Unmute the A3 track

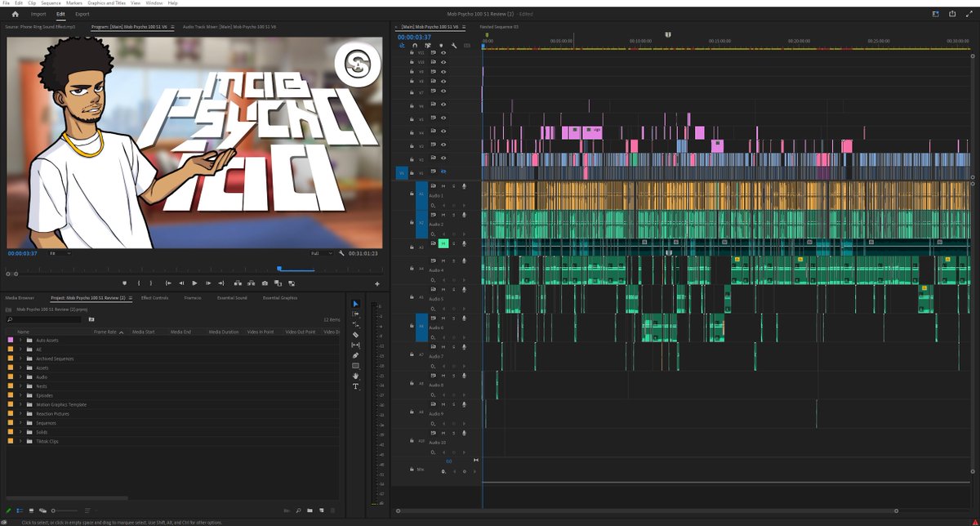[443, 243]
